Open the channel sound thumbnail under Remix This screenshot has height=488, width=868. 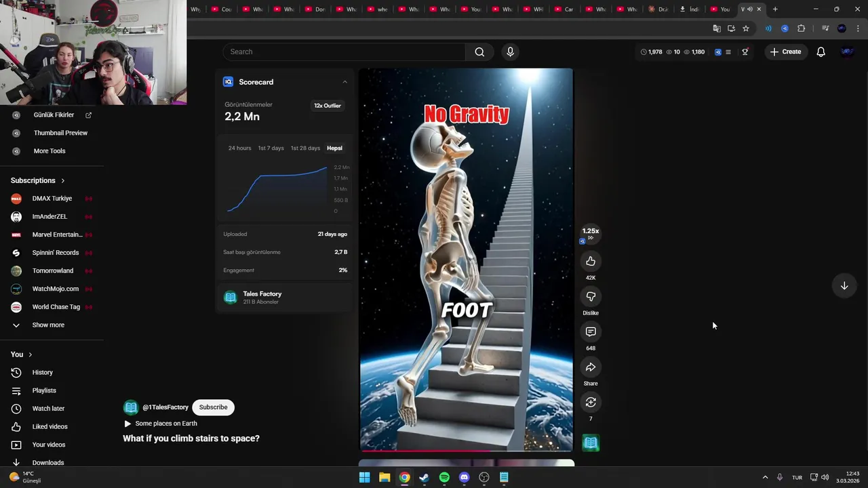click(591, 443)
